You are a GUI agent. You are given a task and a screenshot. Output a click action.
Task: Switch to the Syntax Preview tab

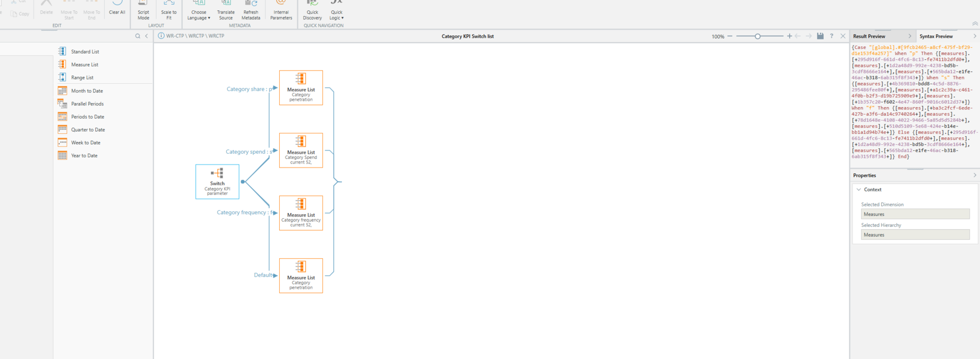coord(936,36)
